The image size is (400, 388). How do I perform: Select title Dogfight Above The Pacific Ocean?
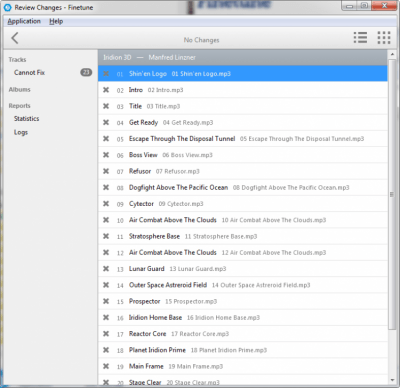coord(178,187)
